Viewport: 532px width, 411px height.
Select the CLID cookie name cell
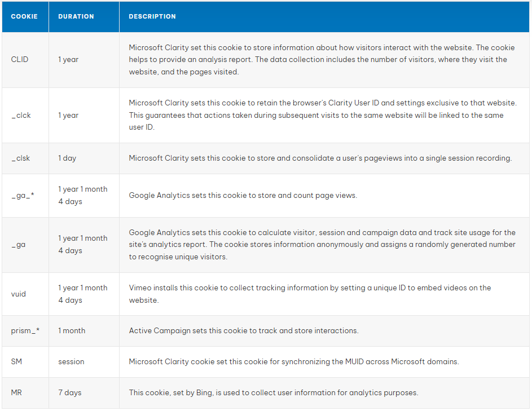click(20, 59)
